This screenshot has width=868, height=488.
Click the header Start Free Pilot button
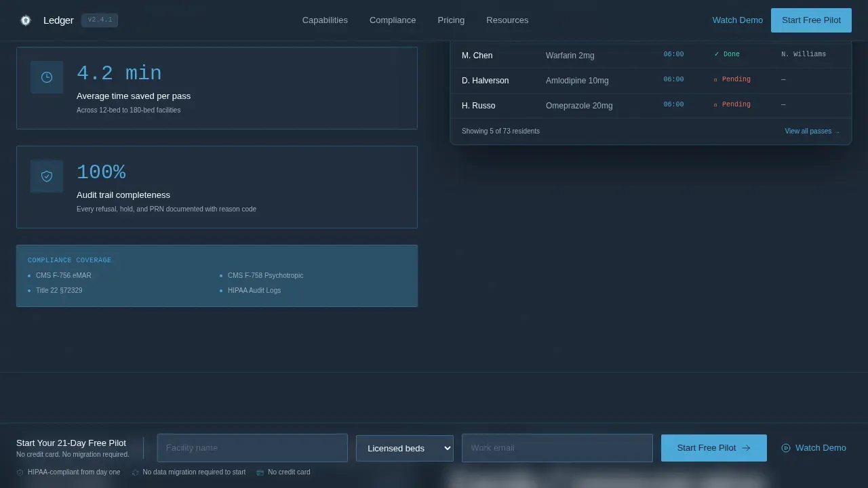pos(811,20)
